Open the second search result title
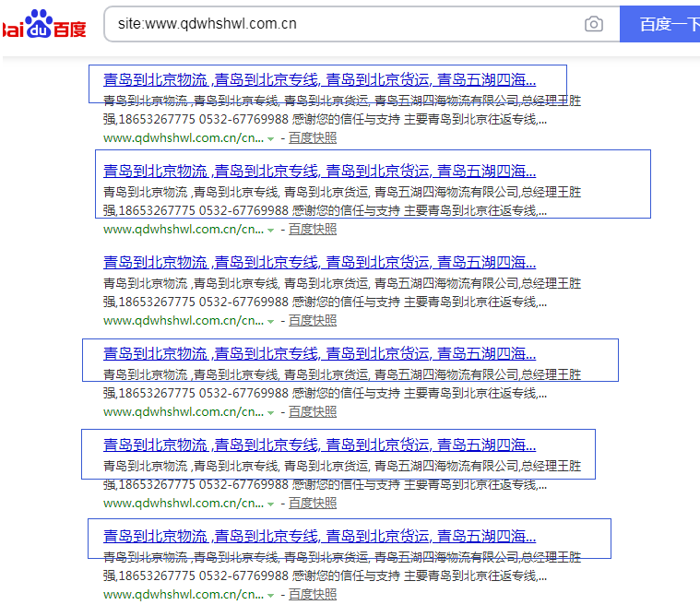 [x=319, y=172]
